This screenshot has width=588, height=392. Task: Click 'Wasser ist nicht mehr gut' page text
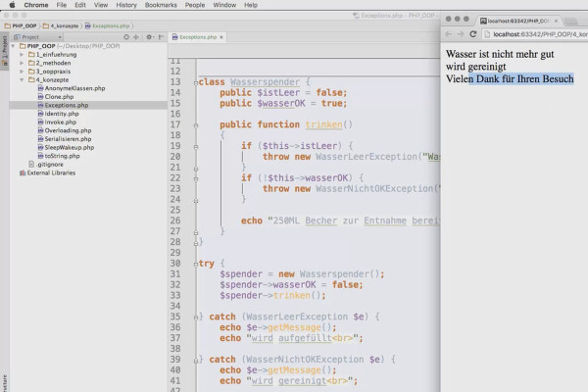(x=500, y=55)
